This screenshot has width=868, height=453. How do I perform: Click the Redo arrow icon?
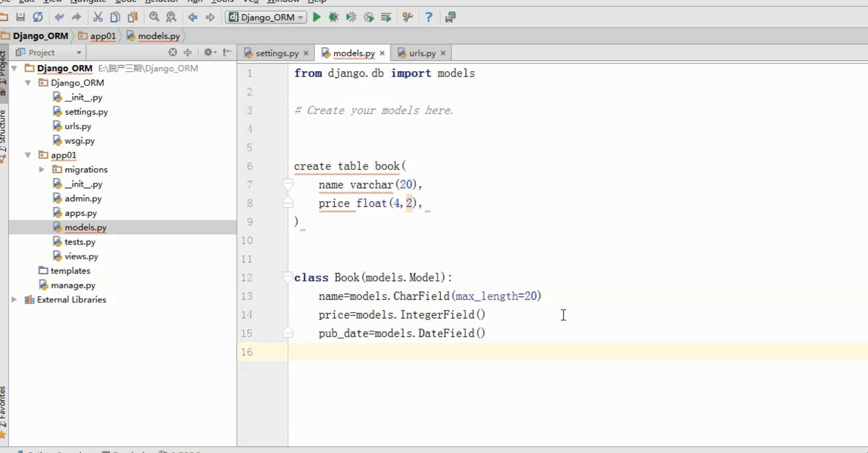[x=76, y=17]
